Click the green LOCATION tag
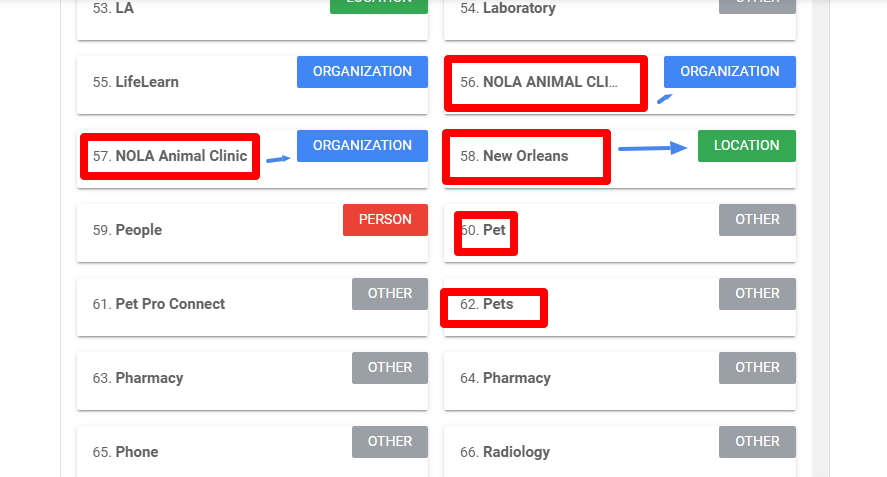The image size is (887, 477). (746, 146)
